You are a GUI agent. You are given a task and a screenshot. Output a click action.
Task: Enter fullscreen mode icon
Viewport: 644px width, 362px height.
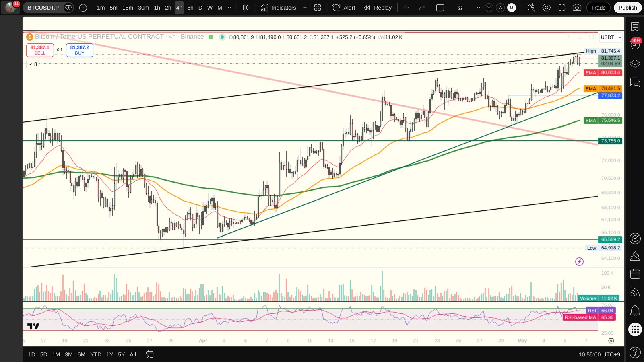pos(562,8)
